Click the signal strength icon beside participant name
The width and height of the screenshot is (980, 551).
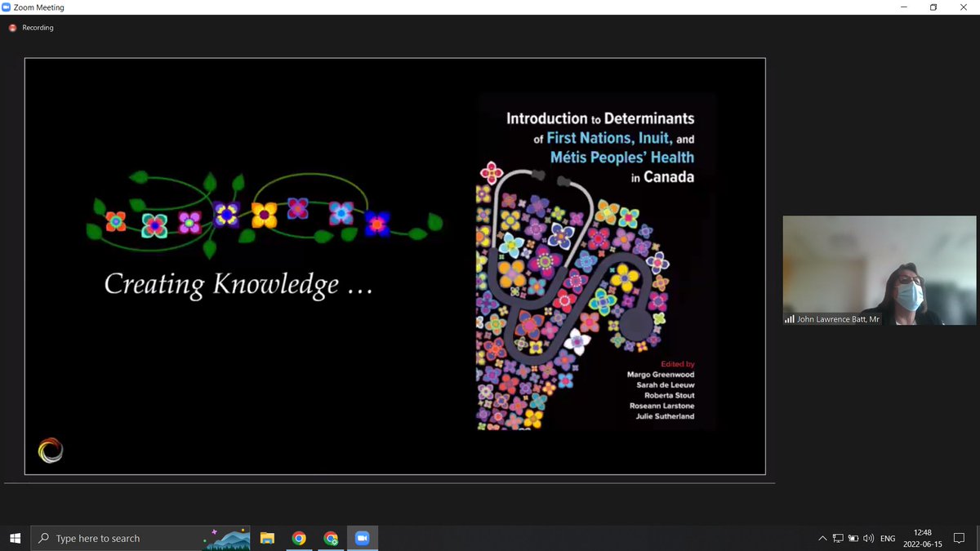[790, 319]
